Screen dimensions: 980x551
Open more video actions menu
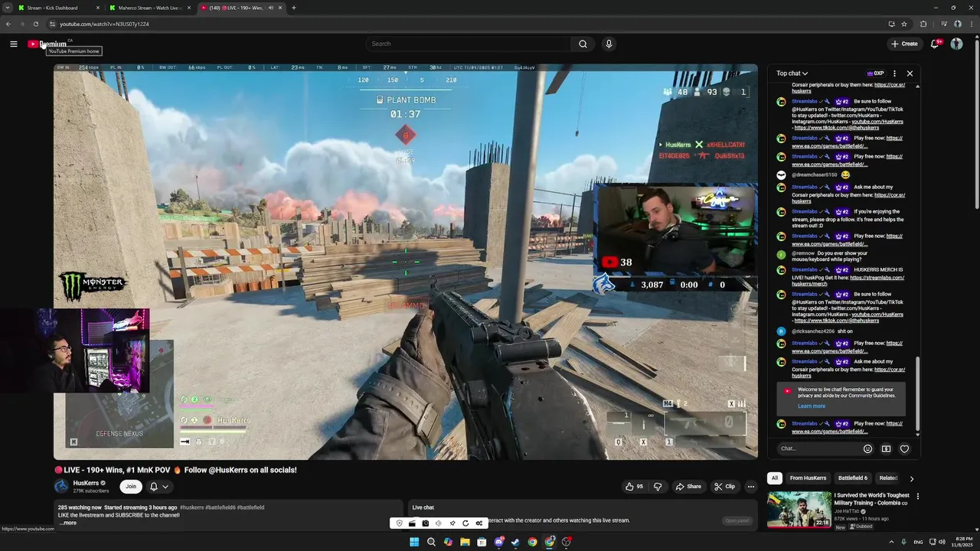tap(750, 487)
